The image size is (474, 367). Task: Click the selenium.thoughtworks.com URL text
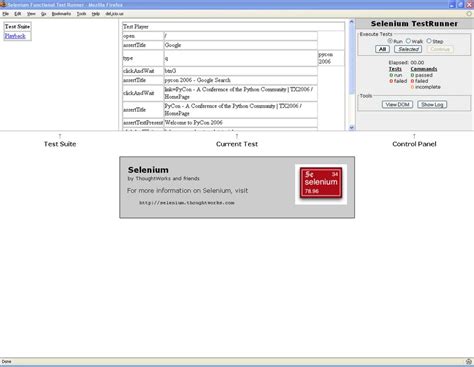[187, 203]
